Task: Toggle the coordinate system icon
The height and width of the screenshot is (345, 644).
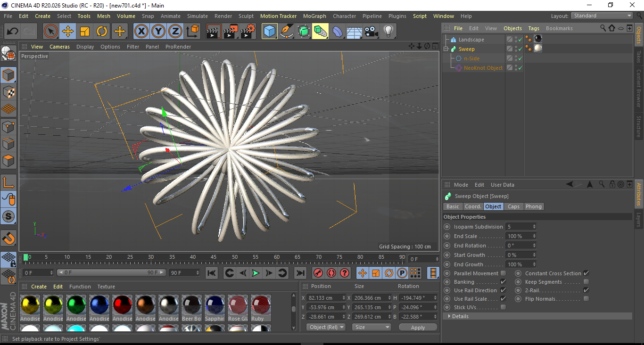Action: [193, 32]
